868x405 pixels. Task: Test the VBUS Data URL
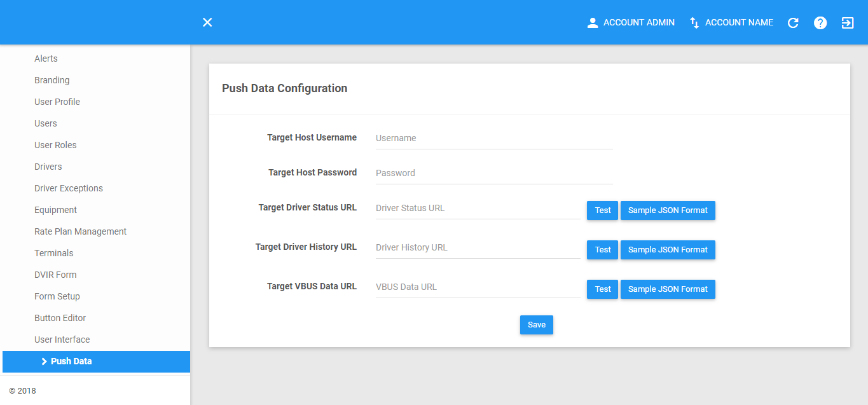click(603, 289)
